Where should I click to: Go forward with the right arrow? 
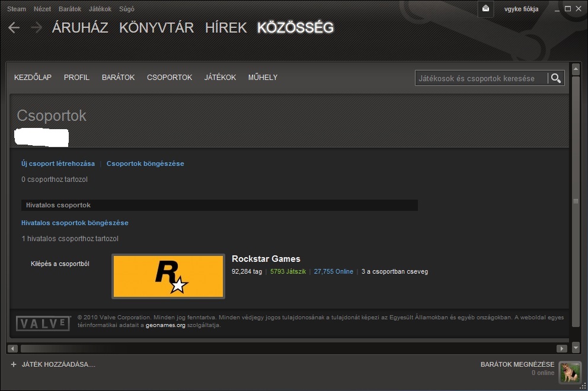[x=36, y=27]
